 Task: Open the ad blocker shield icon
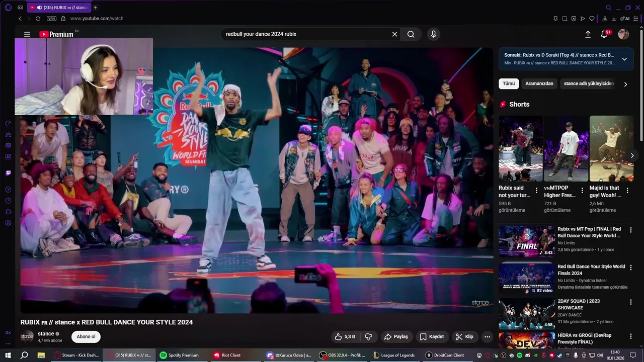click(x=574, y=19)
